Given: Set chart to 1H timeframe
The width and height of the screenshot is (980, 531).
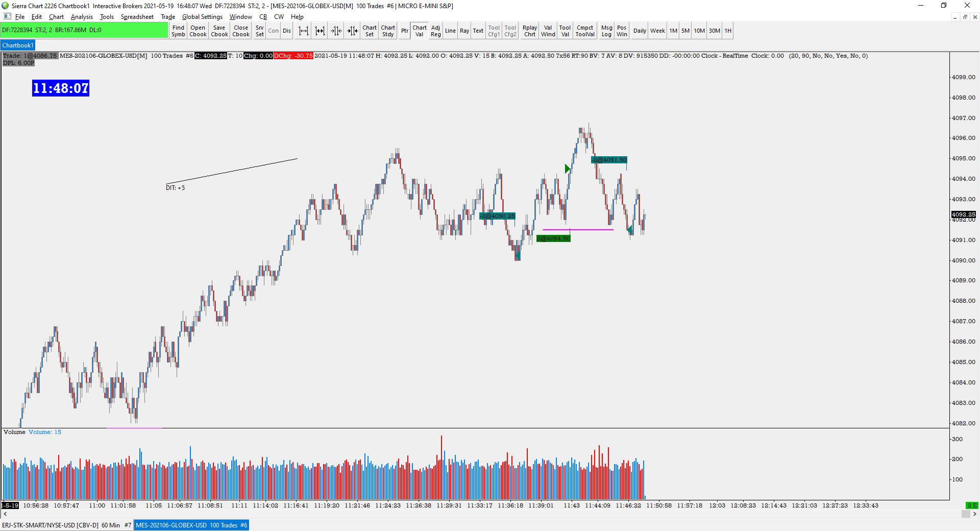Looking at the screenshot, I should pos(728,31).
